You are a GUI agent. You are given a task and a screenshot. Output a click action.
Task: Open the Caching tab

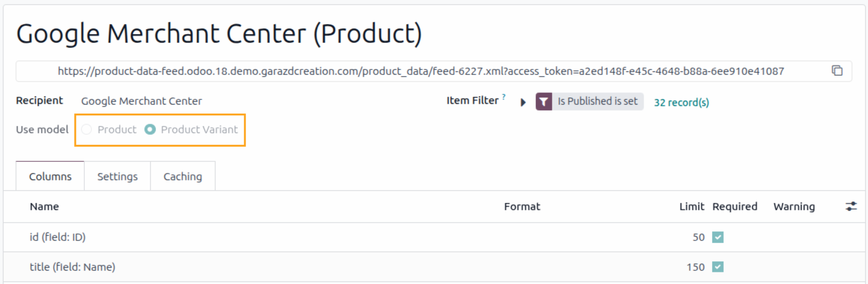(x=183, y=176)
